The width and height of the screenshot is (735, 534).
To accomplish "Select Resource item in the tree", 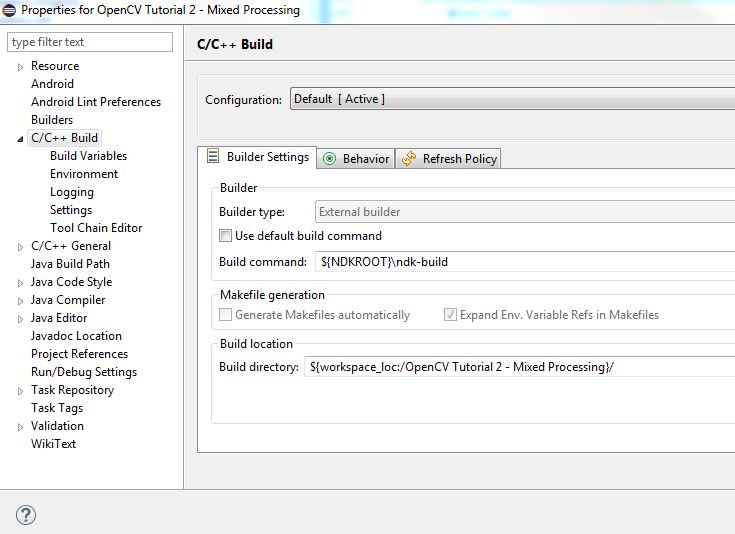I will (55, 66).
